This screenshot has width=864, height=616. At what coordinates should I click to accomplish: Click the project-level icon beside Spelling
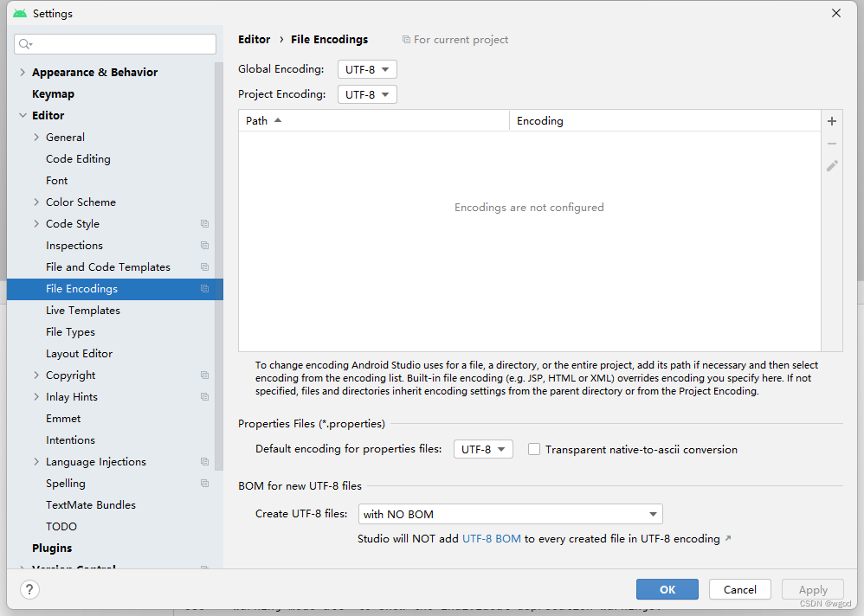click(204, 483)
